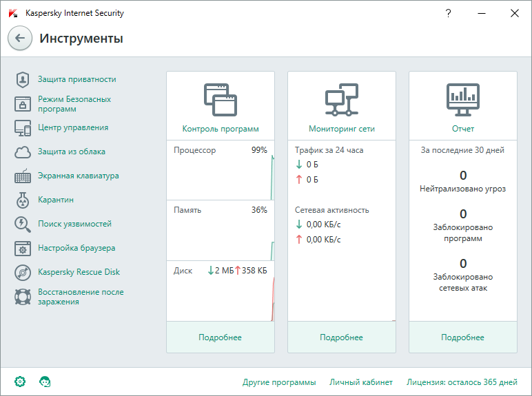532x396 pixels.
Task: Click the Режим Безопасных программ lock window icon
Action: coord(23,104)
